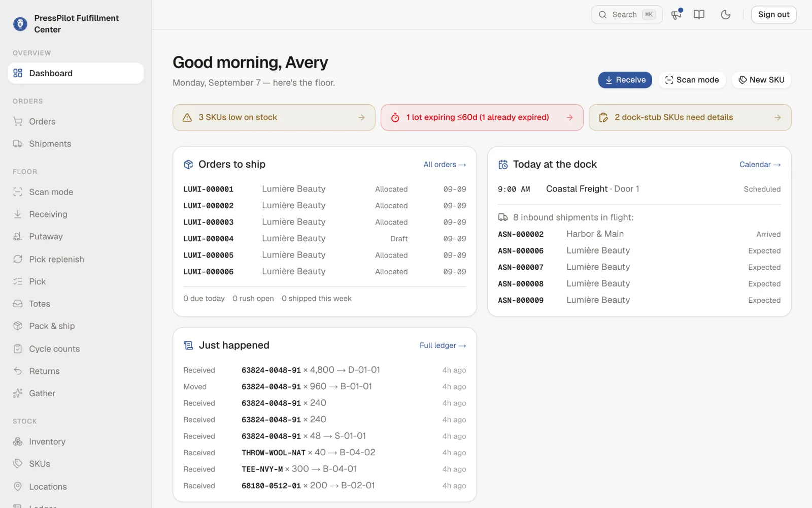Open inbound shipment ASN-000002

(x=639, y=234)
